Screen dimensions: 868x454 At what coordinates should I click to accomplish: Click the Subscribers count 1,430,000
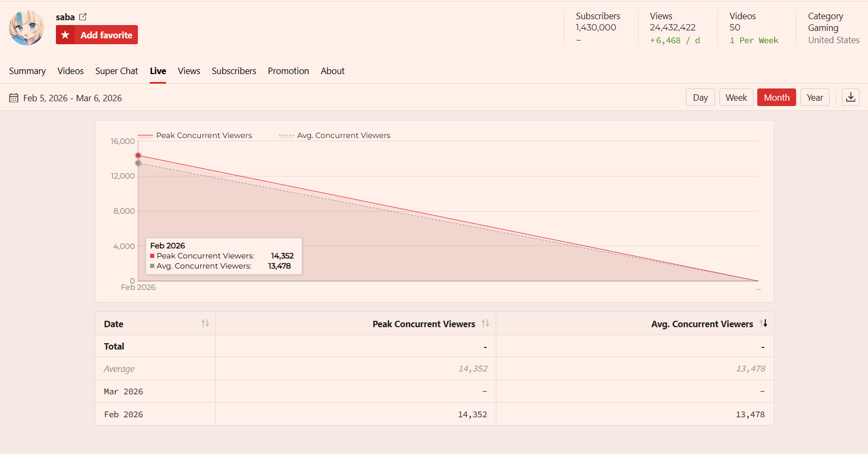(x=596, y=28)
